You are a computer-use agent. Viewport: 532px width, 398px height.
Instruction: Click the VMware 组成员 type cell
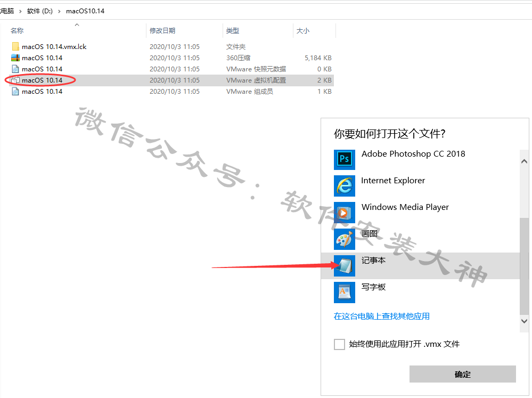pyautogui.click(x=250, y=91)
